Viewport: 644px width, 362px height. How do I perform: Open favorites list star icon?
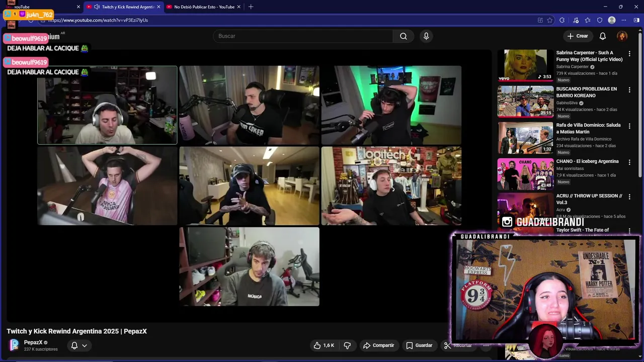click(588, 20)
